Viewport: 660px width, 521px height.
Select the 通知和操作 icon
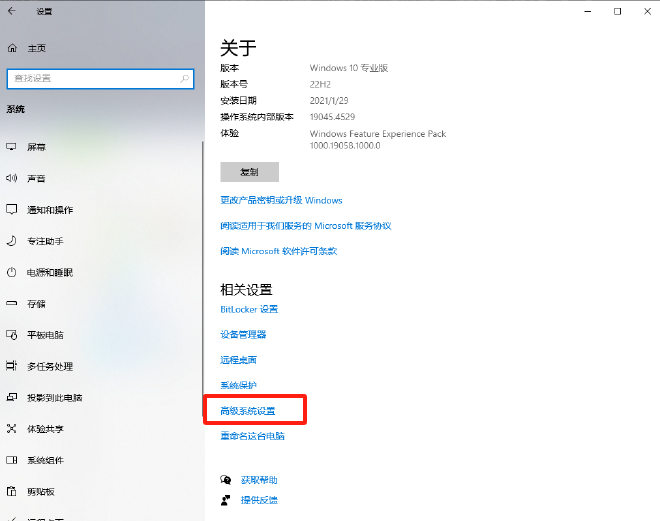pos(11,209)
